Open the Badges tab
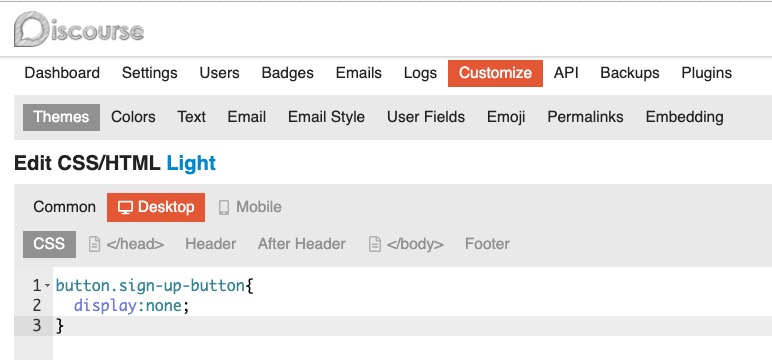 click(x=288, y=73)
